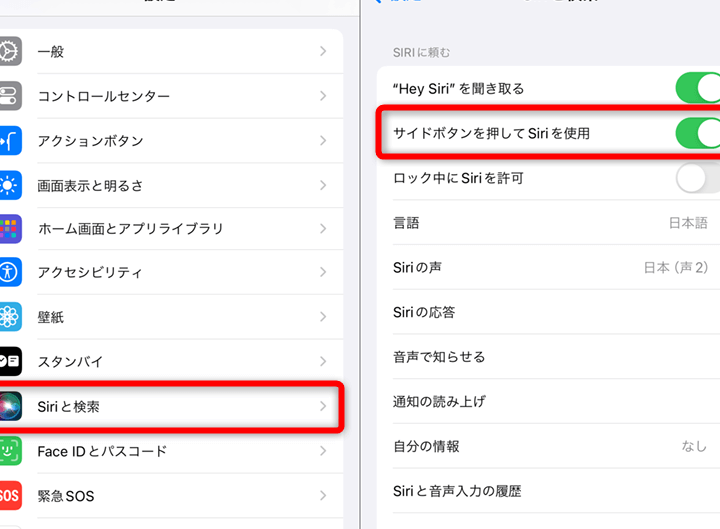Tap the アクセシビリティ icon
This screenshot has width=720, height=529.
(9, 272)
